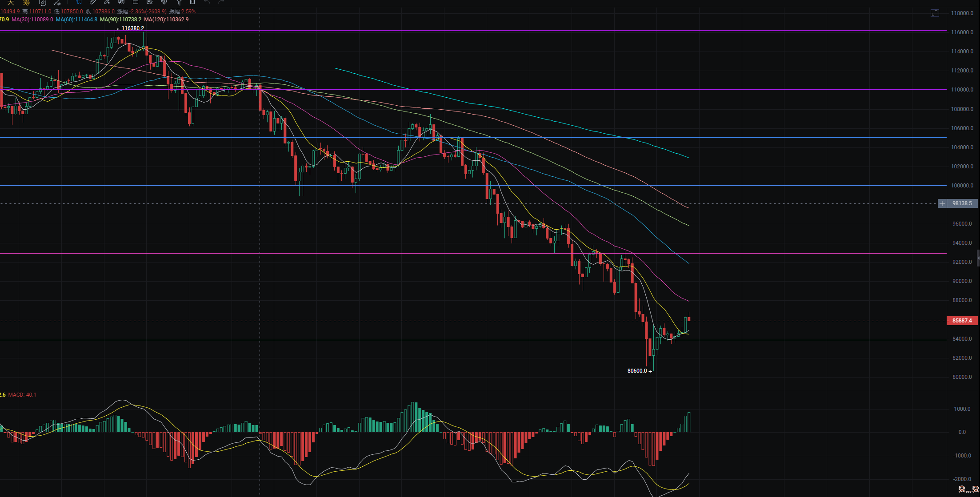Screen dimensions: 980x497
Task: Toggle the yellow 筹 button
Action: pyautogui.click(x=27, y=2)
